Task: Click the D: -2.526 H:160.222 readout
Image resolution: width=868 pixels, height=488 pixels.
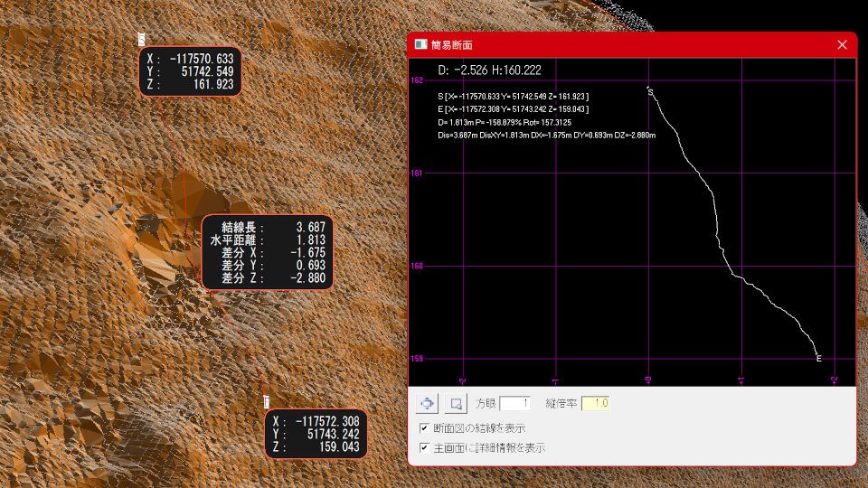Action: coord(489,70)
